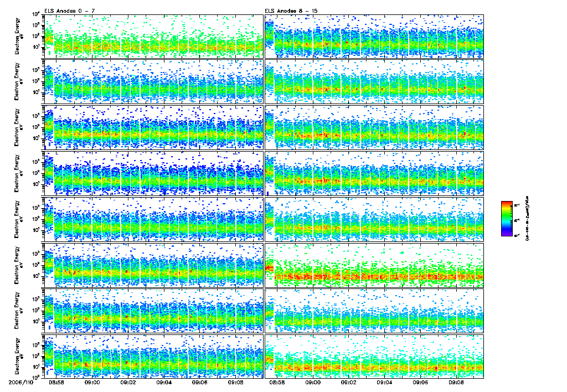Click 09:06 tick under Anodes 8 - 15 column

click(x=420, y=382)
